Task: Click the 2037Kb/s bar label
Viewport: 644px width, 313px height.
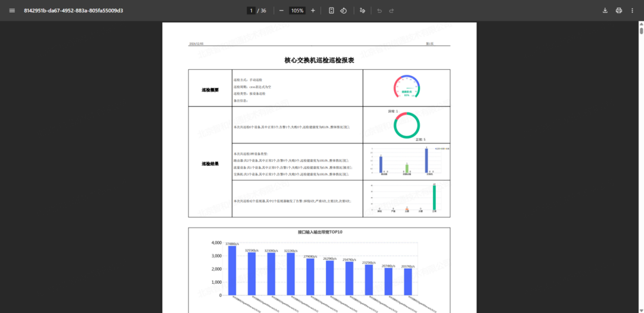Action: (x=408, y=266)
